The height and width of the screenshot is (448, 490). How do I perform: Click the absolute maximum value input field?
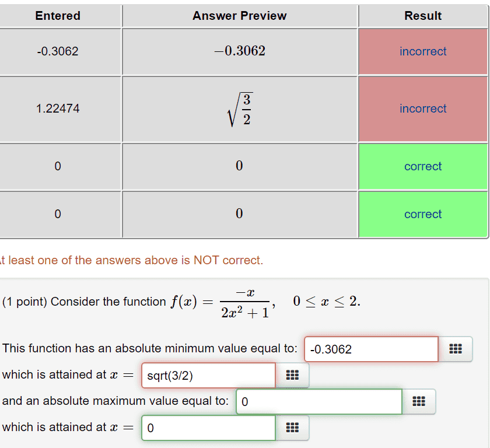(x=319, y=402)
